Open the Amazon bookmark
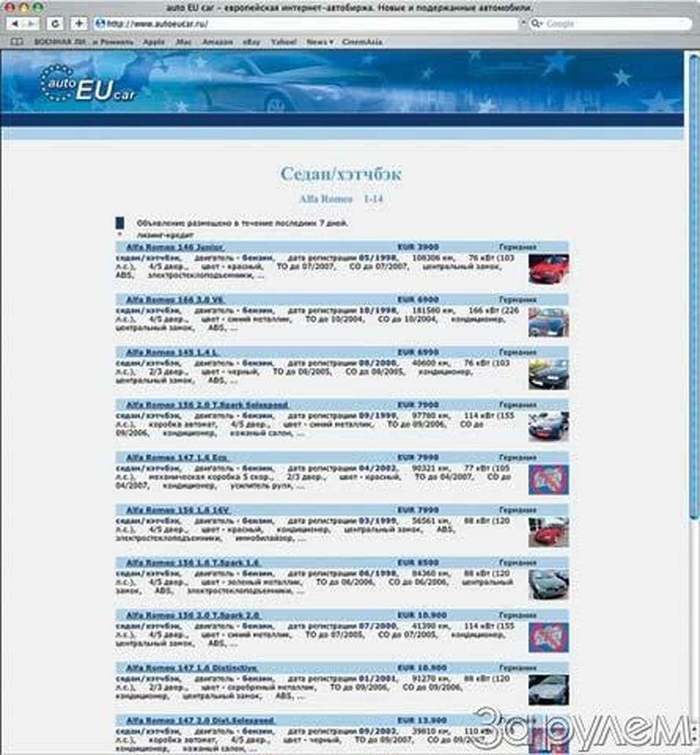The height and width of the screenshot is (755, 700). click(217, 42)
